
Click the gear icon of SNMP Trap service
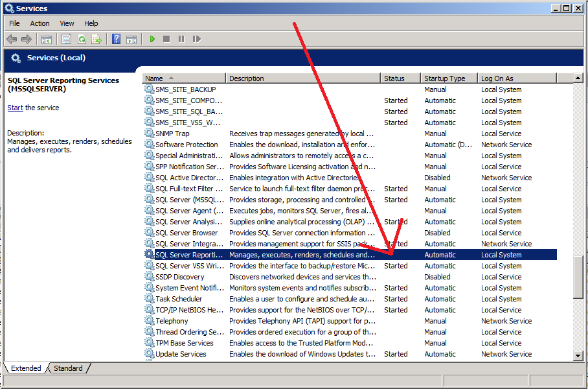(149, 134)
